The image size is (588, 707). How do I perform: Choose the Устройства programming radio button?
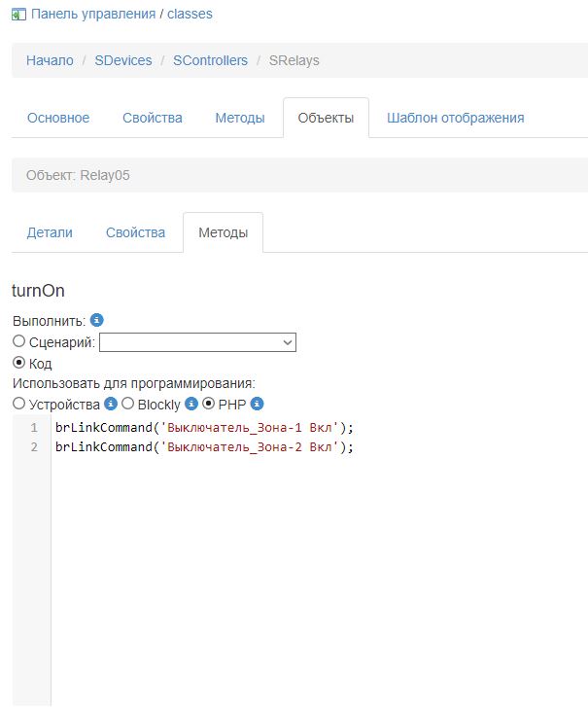(x=18, y=404)
